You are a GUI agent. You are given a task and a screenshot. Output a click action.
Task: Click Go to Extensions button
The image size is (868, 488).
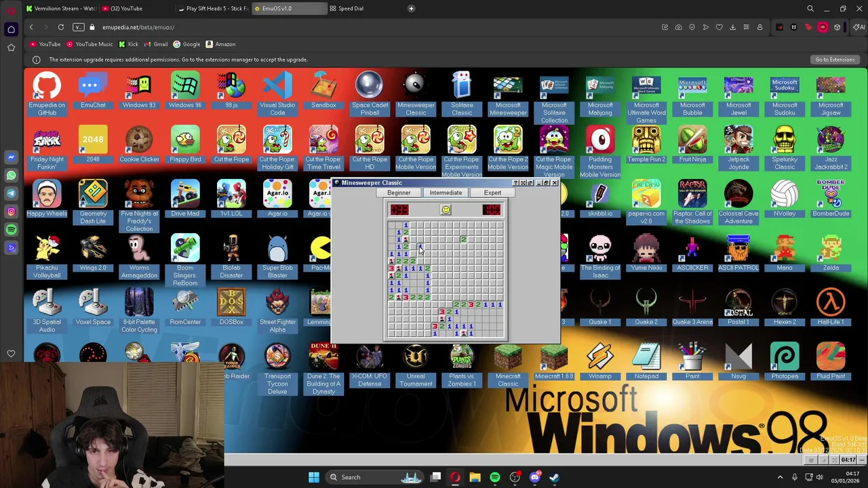click(835, 60)
